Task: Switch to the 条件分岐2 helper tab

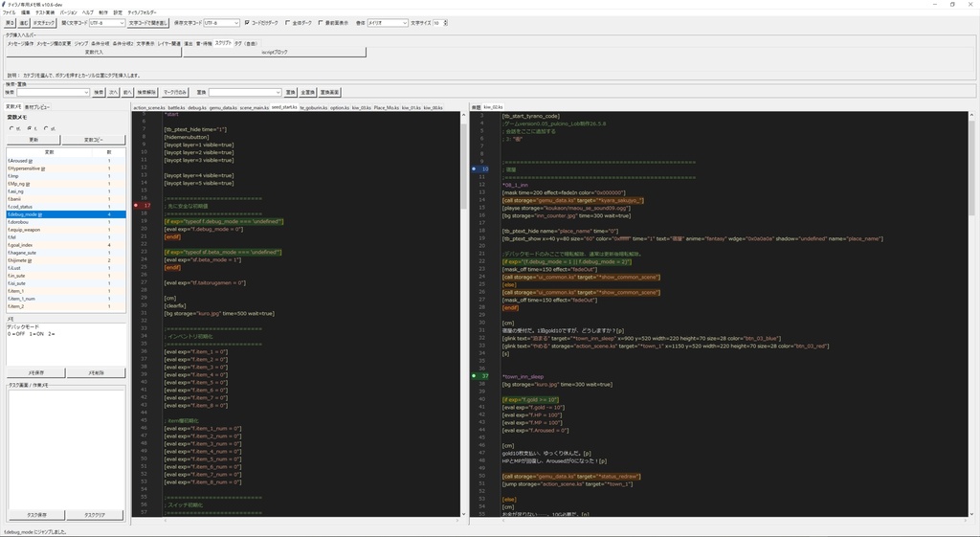Action: (122, 44)
